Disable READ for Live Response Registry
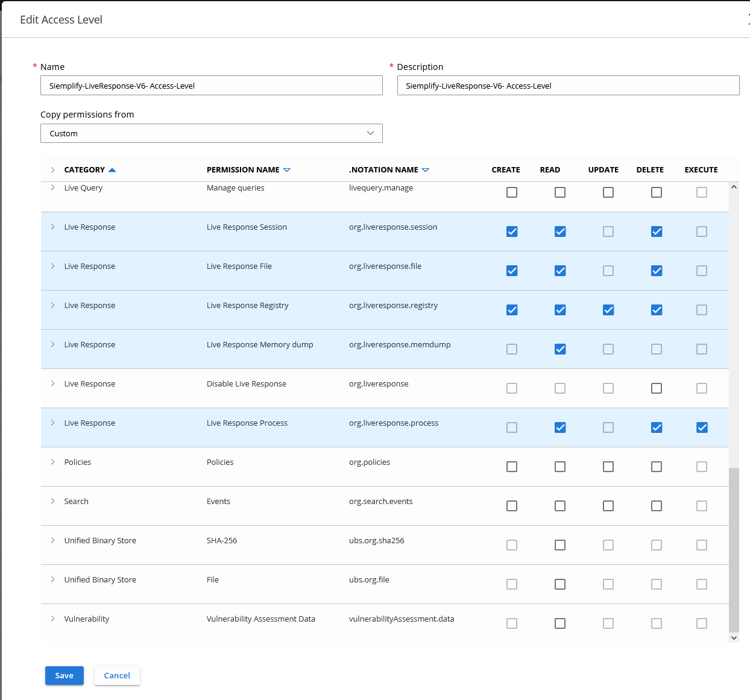This screenshot has width=750, height=700. click(x=560, y=309)
